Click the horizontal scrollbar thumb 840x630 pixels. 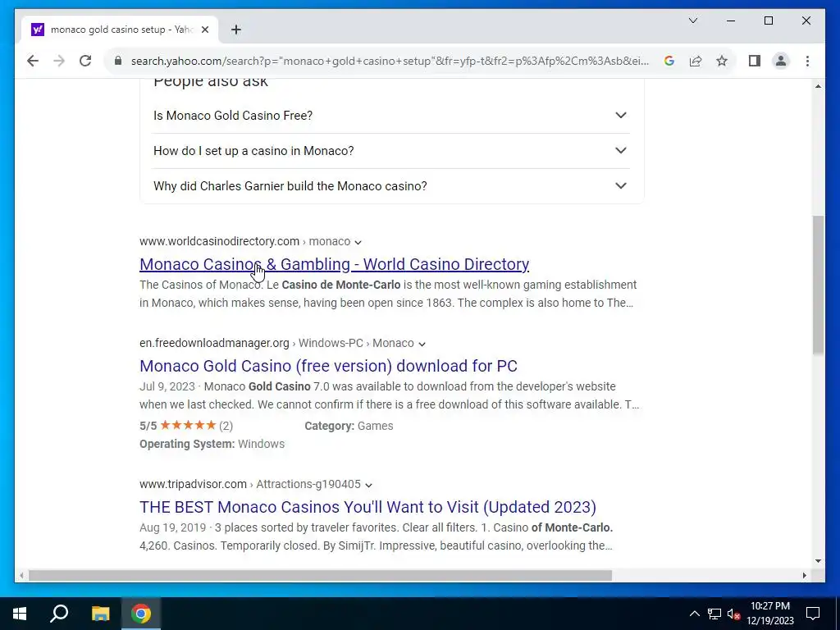point(321,575)
